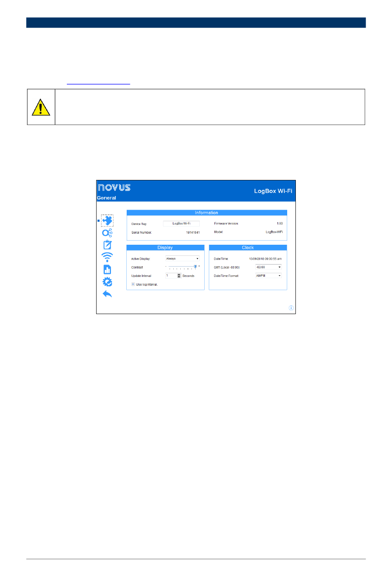
Task: Click the yellow warning triangle icon
Action: coord(41,107)
